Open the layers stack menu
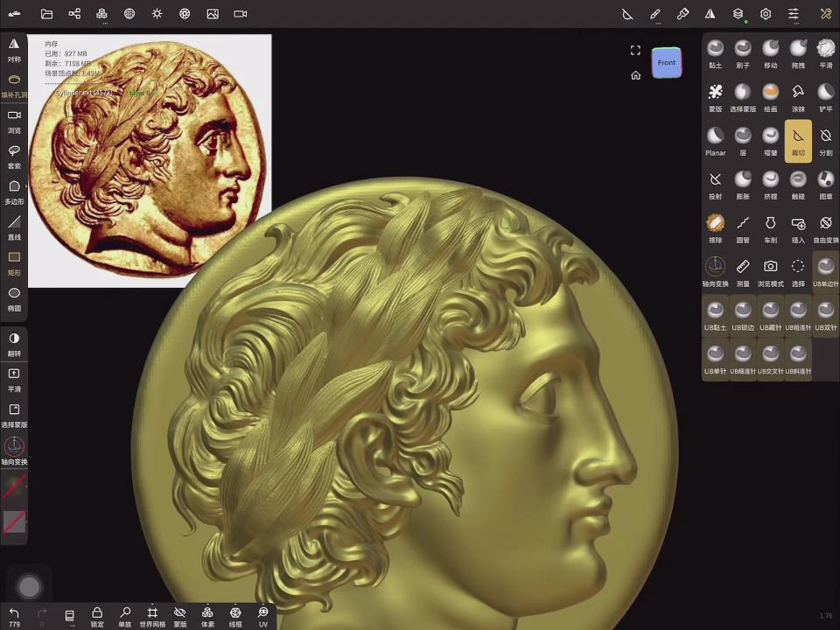Screen dimensions: 840x630 [738, 14]
